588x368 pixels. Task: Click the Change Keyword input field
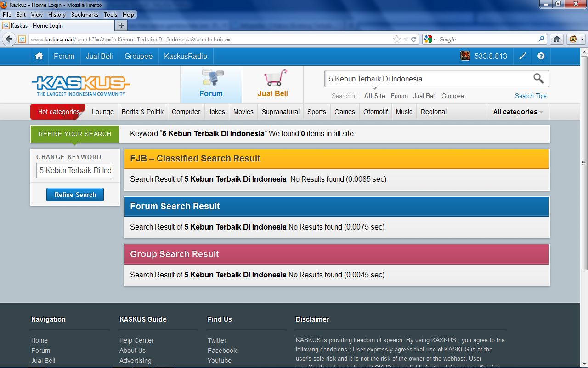75,170
